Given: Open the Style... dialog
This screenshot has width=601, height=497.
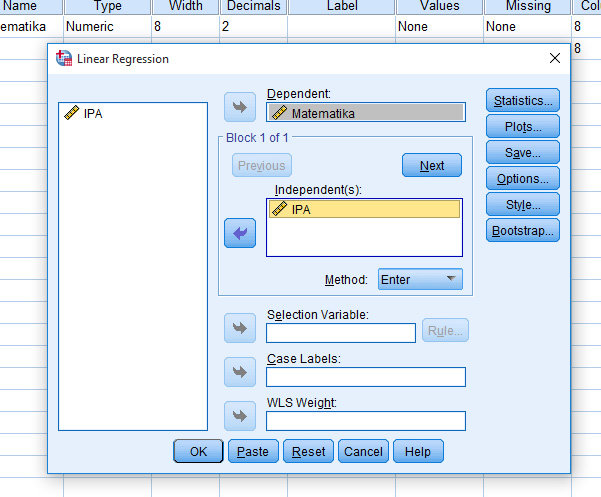Looking at the screenshot, I should (x=523, y=205).
